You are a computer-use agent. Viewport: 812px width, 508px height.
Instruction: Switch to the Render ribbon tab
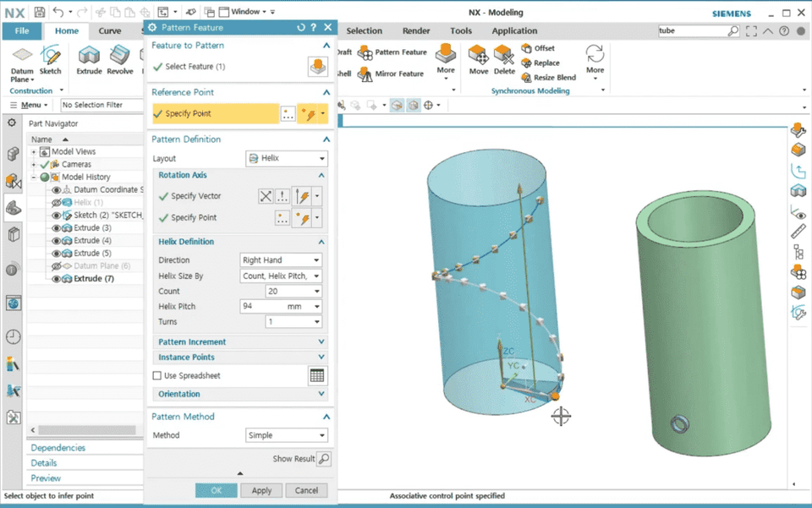point(416,31)
